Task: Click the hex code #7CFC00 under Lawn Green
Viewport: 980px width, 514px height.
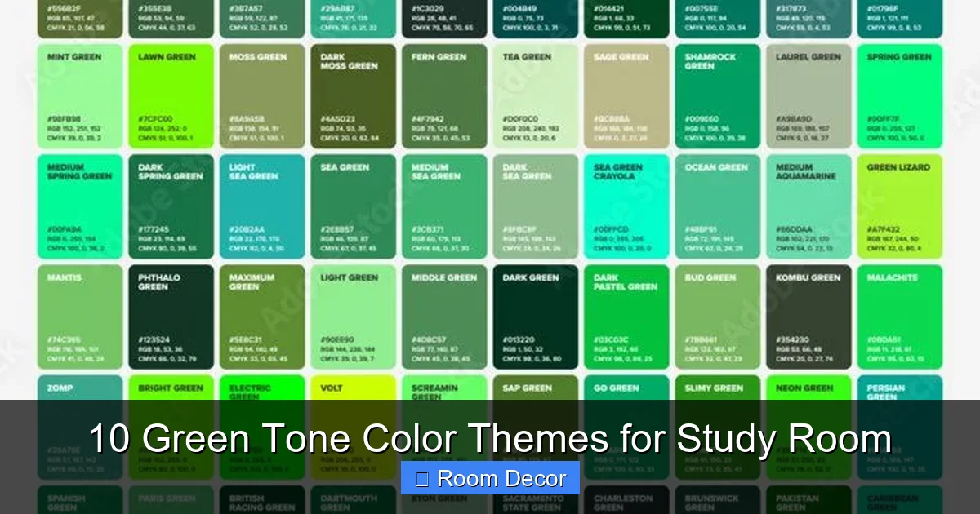Action: click(155, 117)
